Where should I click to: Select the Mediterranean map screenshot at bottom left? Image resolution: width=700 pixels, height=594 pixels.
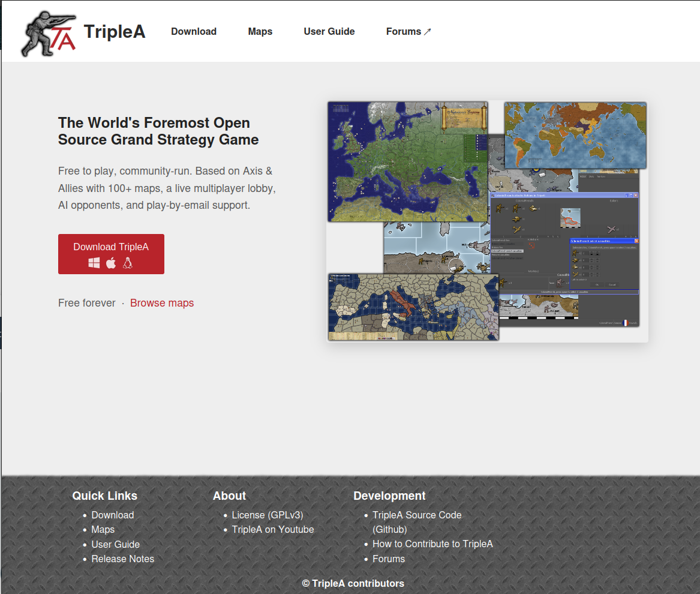coord(413,307)
